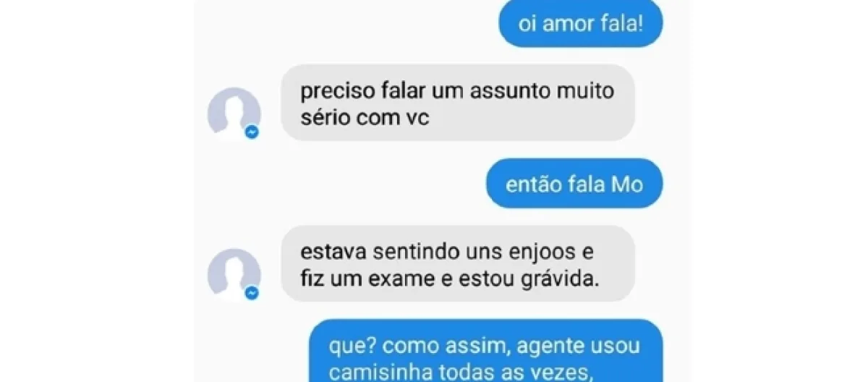Click the word "agente" in blue message
868x382 pixels.
[x=547, y=347]
